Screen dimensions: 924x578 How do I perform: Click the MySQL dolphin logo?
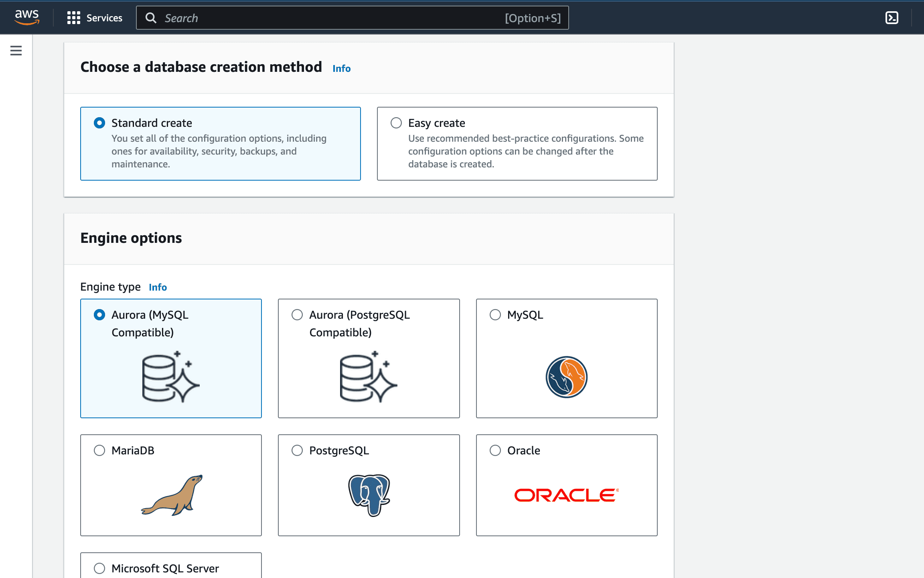click(x=567, y=377)
